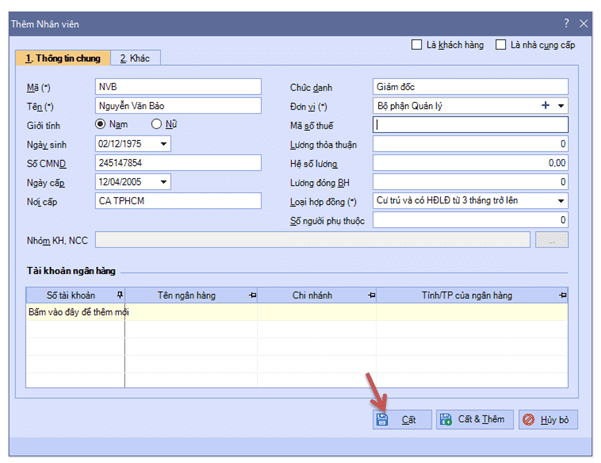This screenshot has height=463, width=601.
Task: Open the Ngày cấp date dropdown
Action: (164, 181)
